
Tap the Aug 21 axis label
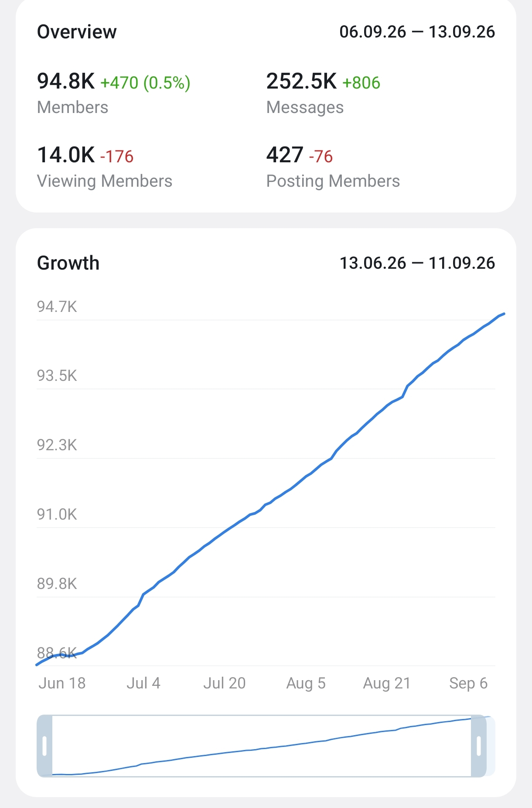click(387, 683)
